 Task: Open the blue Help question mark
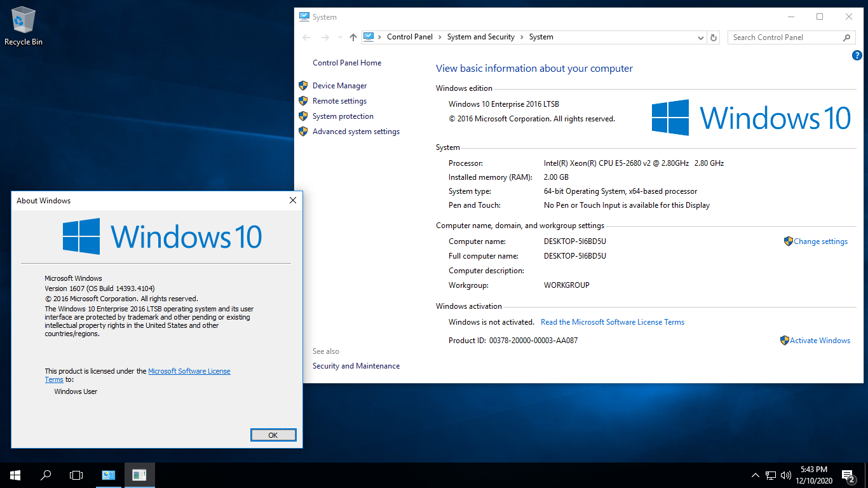click(857, 56)
